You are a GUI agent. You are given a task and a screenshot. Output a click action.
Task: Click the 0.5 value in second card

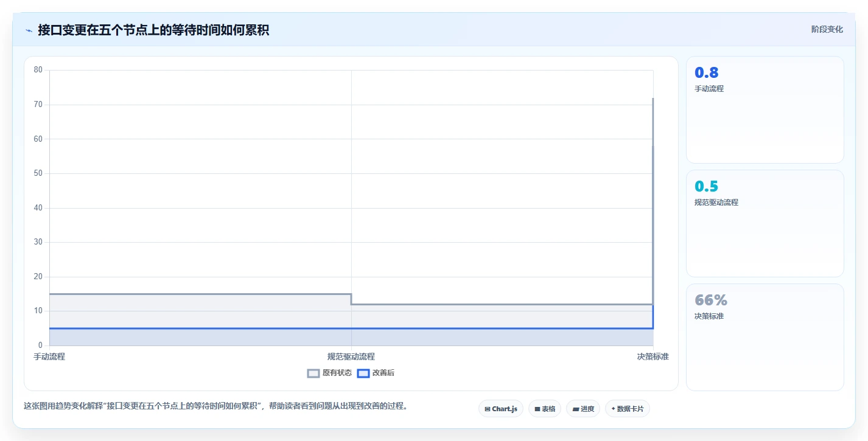click(x=707, y=186)
